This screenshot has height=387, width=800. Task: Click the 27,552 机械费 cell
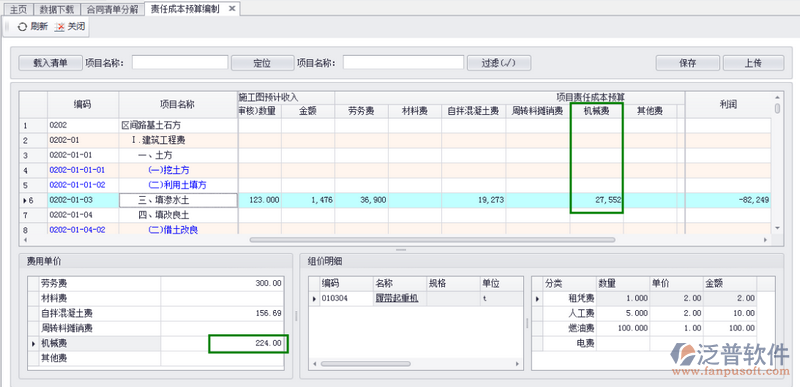596,200
